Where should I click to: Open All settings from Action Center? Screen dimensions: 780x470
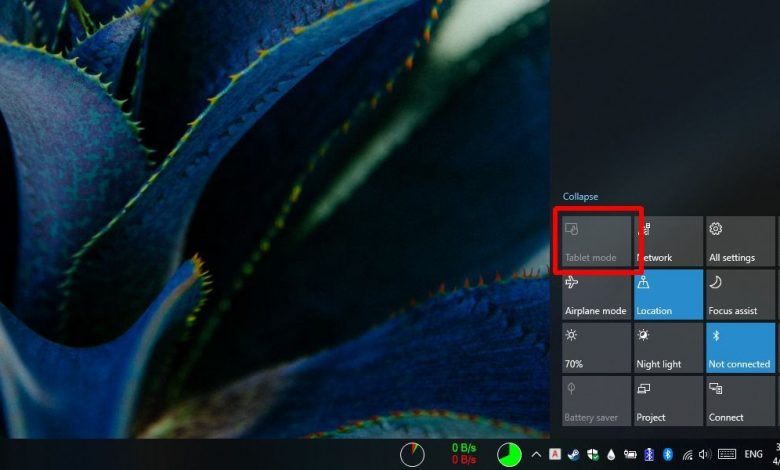(740, 241)
